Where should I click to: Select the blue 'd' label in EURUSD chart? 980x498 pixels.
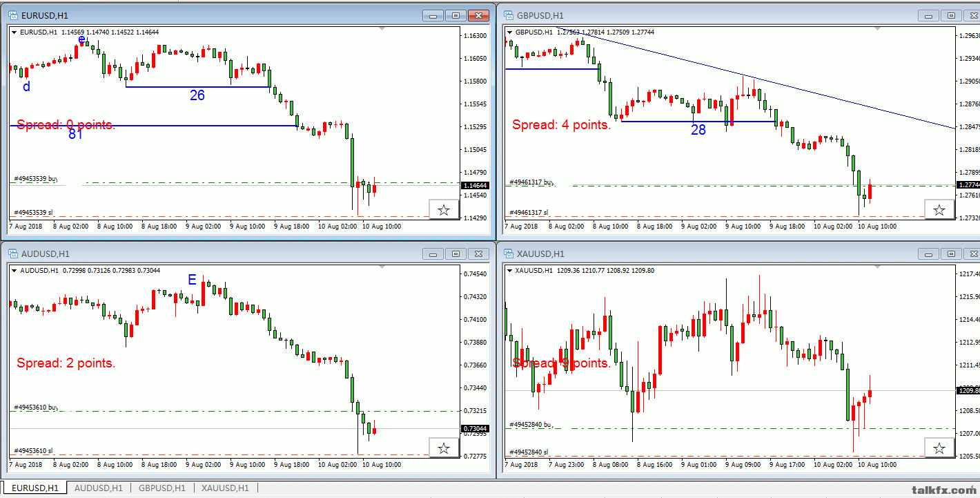[x=27, y=86]
